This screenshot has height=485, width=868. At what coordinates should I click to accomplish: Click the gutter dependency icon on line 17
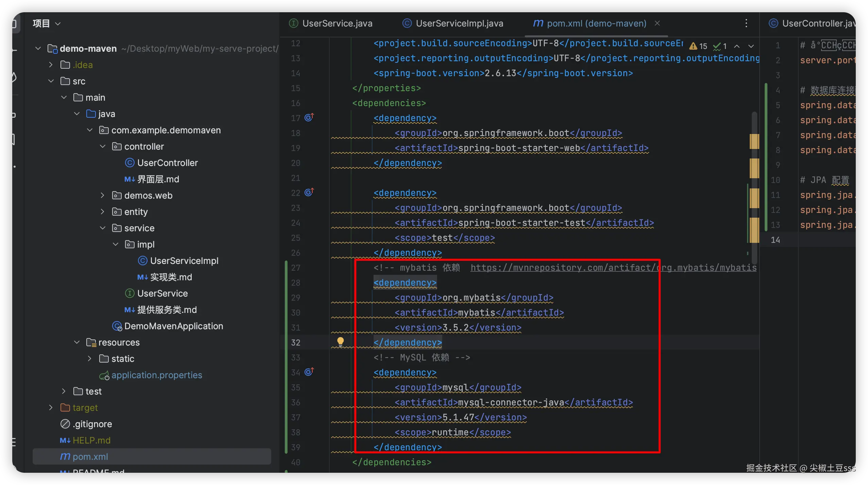point(309,117)
